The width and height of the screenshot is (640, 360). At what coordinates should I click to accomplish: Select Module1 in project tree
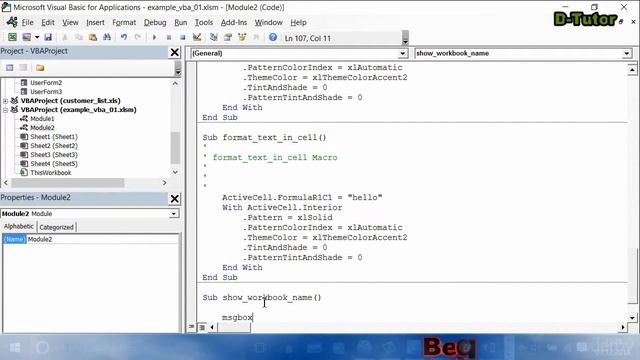pyautogui.click(x=42, y=118)
